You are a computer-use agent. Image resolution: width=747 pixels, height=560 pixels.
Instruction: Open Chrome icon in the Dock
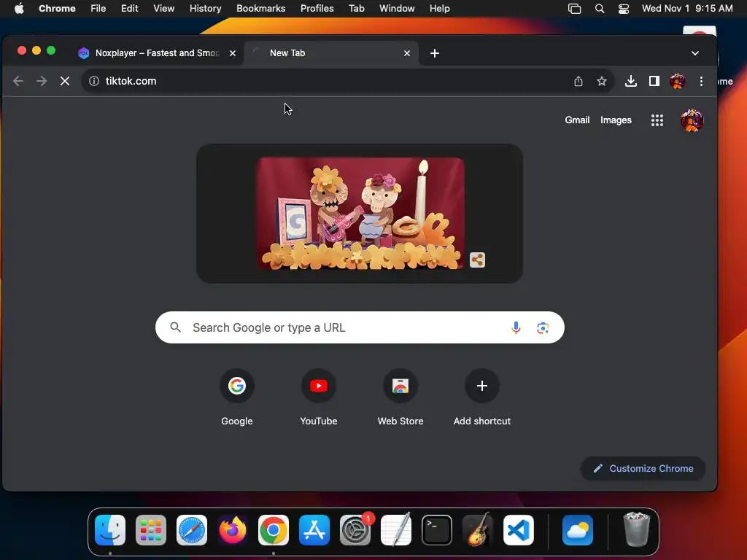pos(274,530)
